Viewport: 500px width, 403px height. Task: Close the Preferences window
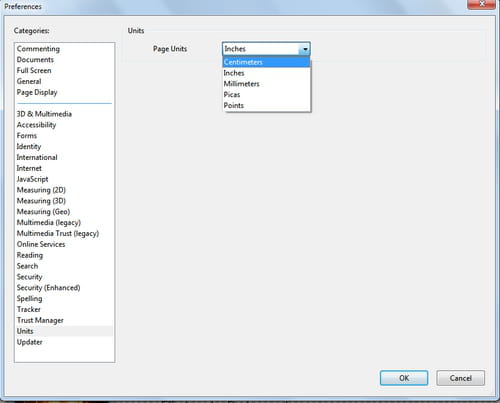click(x=481, y=4)
